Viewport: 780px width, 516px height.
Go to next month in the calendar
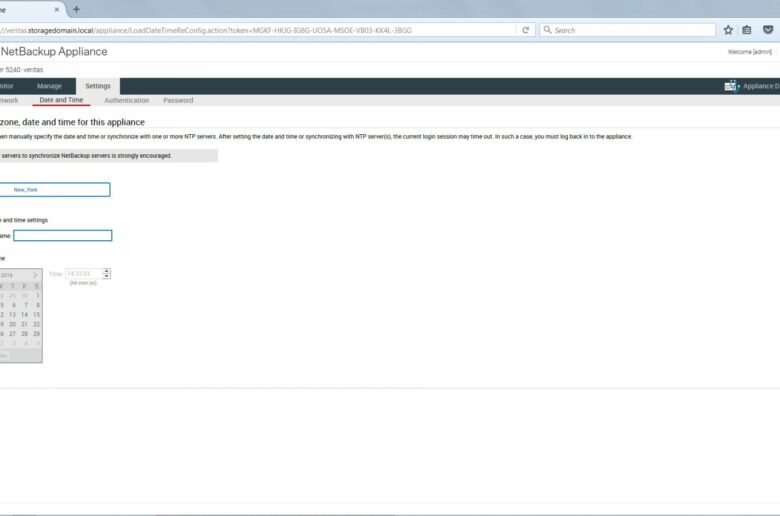coord(35,275)
